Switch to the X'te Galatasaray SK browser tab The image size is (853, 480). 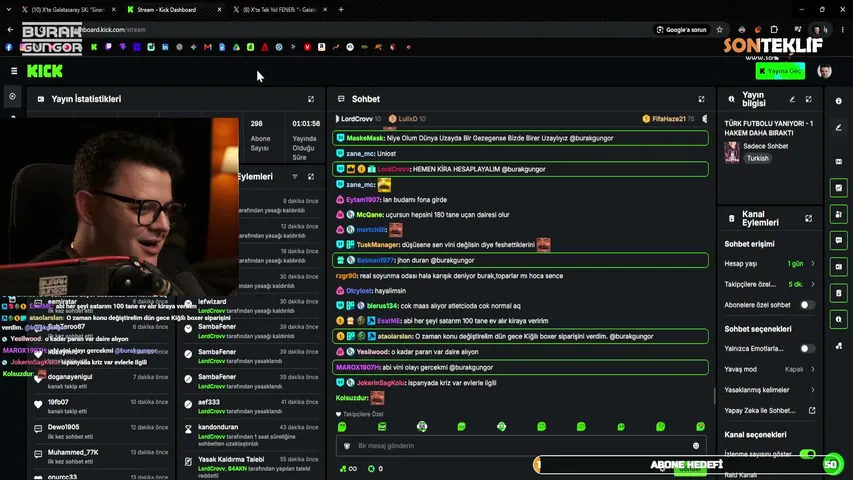68,10
